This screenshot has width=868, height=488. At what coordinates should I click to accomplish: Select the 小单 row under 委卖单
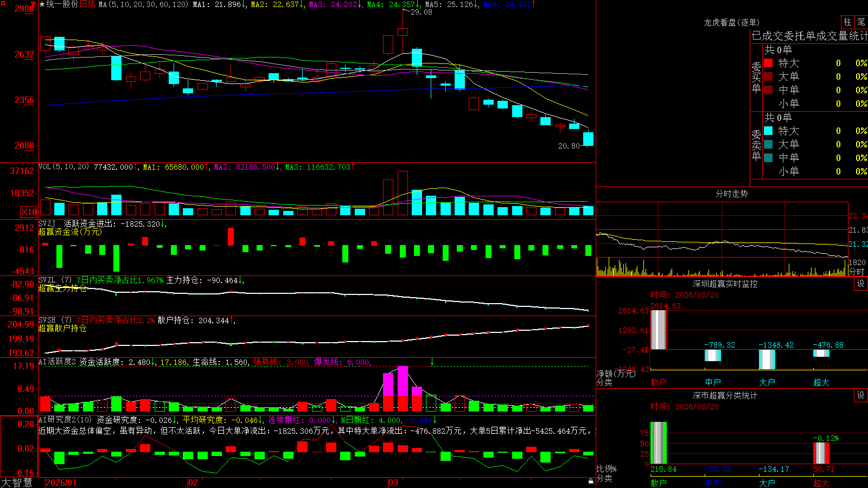(815, 171)
